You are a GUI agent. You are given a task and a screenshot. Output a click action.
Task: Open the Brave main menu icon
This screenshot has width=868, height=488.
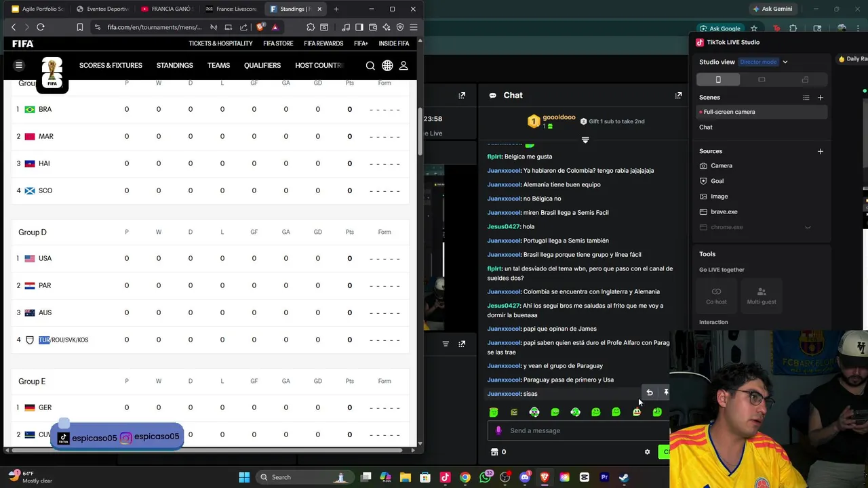414,27
